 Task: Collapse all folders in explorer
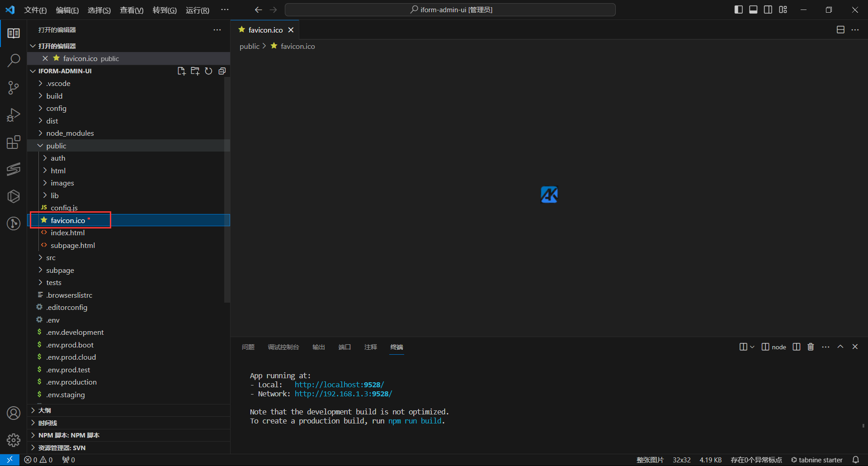tap(222, 71)
